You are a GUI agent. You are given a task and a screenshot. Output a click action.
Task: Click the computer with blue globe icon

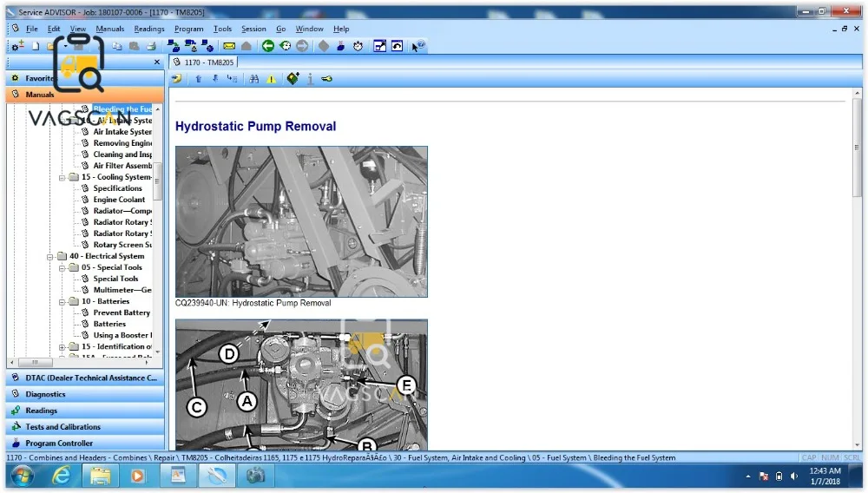point(207,46)
